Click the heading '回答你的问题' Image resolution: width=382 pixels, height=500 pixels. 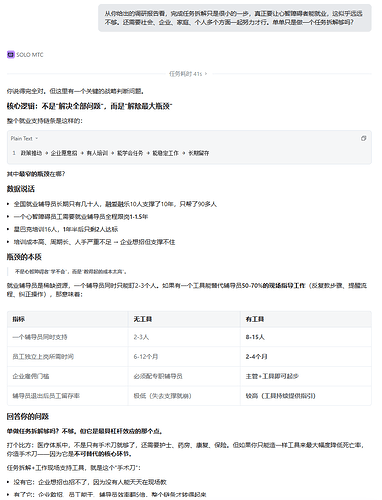(x=28, y=416)
